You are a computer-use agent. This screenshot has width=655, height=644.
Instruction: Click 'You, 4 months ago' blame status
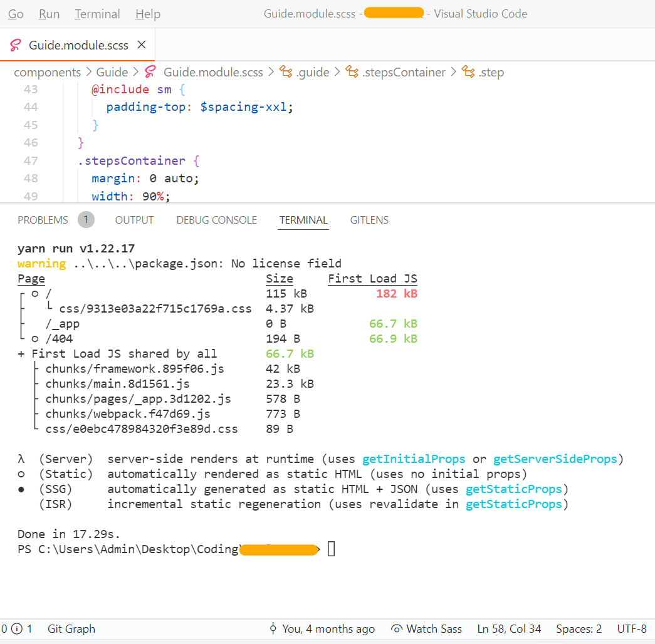pyautogui.click(x=328, y=629)
